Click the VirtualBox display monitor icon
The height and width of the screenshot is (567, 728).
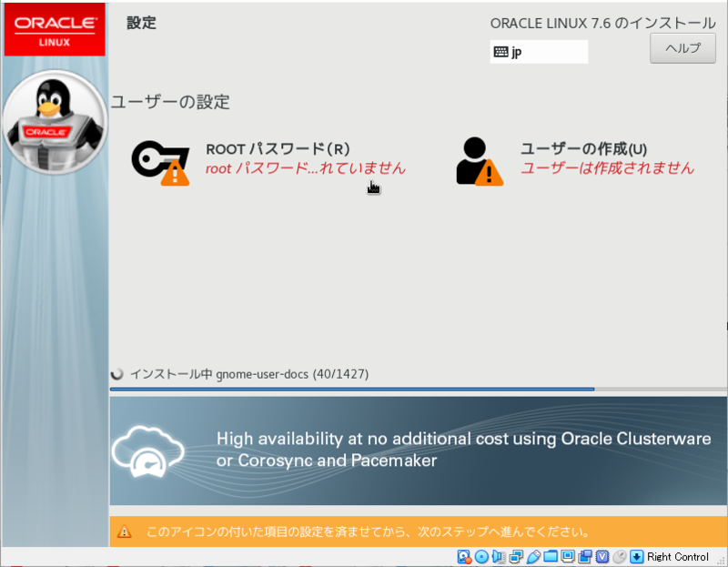click(567, 556)
